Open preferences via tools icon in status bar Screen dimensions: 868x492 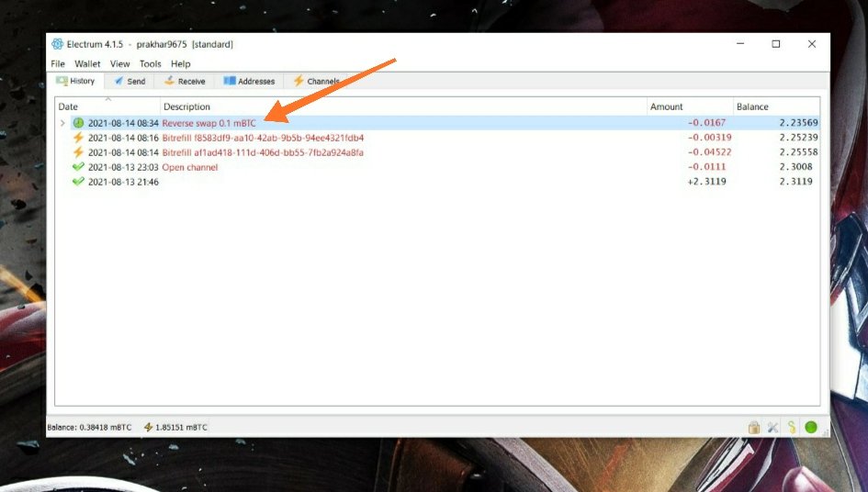click(772, 427)
